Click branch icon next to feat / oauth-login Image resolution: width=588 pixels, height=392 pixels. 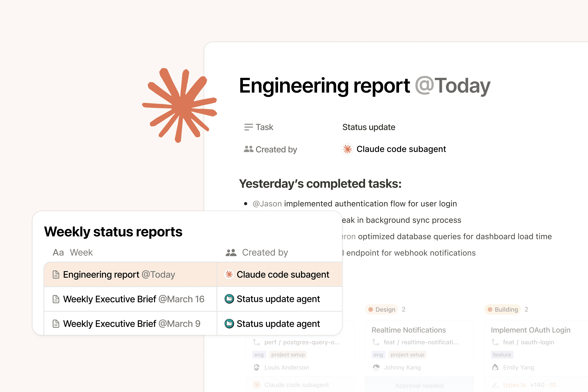click(x=495, y=342)
